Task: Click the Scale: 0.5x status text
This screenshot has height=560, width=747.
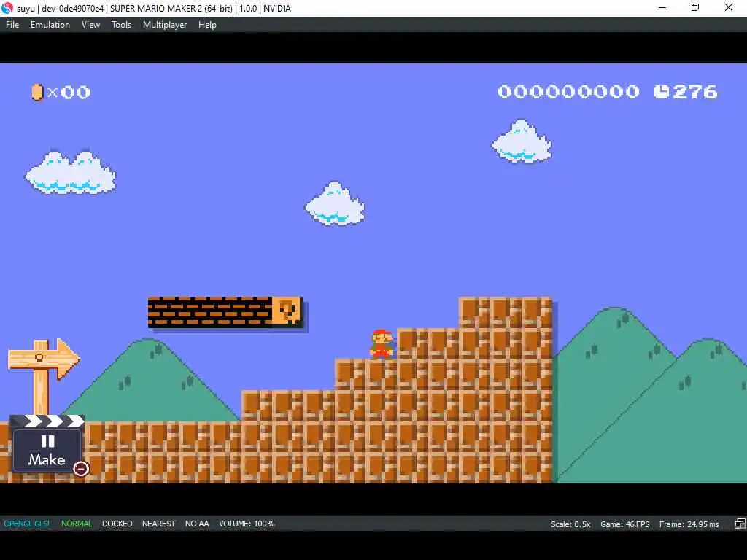Action: (570, 524)
